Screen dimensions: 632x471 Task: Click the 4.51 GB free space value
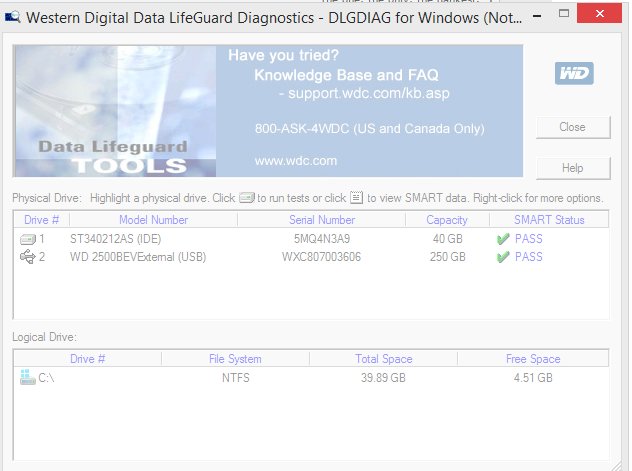coord(533,378)
